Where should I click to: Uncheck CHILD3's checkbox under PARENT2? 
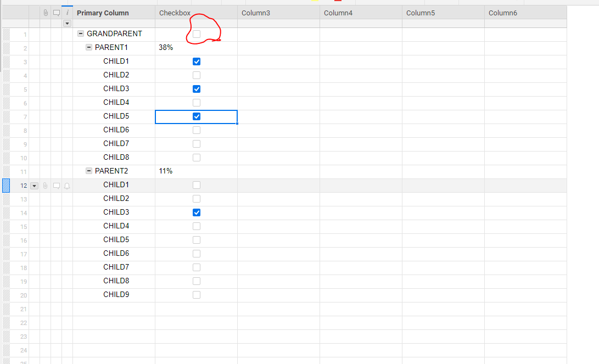pyautogui.click(x=197, y=212)
